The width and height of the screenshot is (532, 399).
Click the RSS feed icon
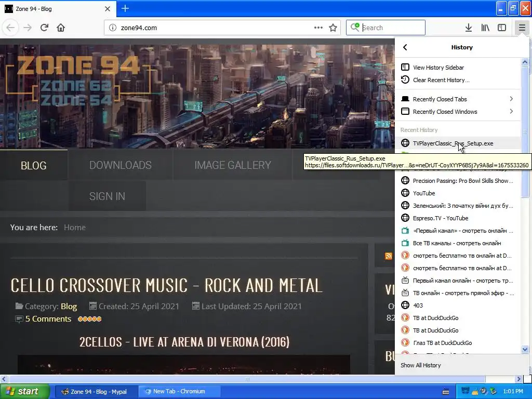pyautogui.click(x=389, y=256)
